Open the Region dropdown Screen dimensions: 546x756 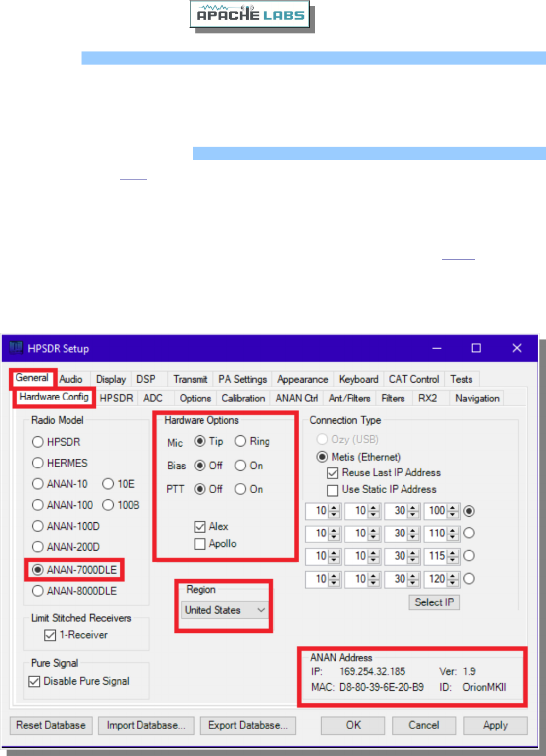pyautogui.click(x=225, y=610)
